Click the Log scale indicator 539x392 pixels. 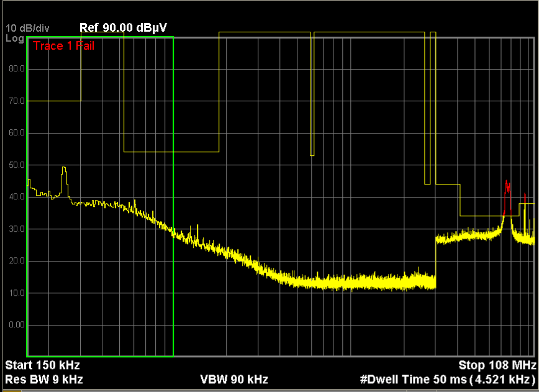click(x=11, y=37)
